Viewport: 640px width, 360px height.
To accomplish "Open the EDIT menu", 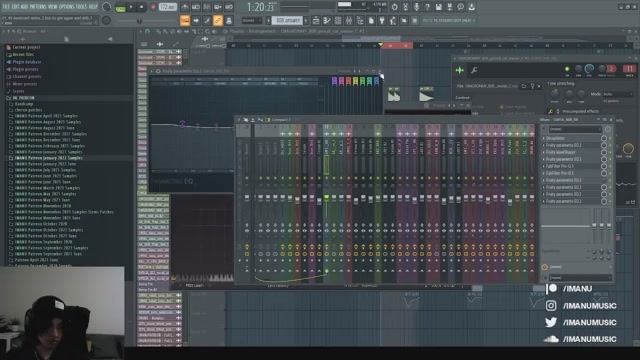I will tap(16, 7).
